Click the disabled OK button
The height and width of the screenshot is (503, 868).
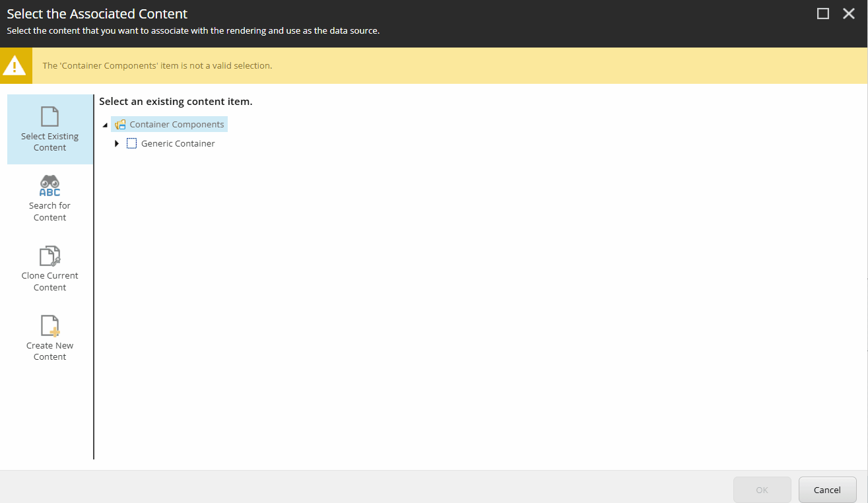(762, 489)
